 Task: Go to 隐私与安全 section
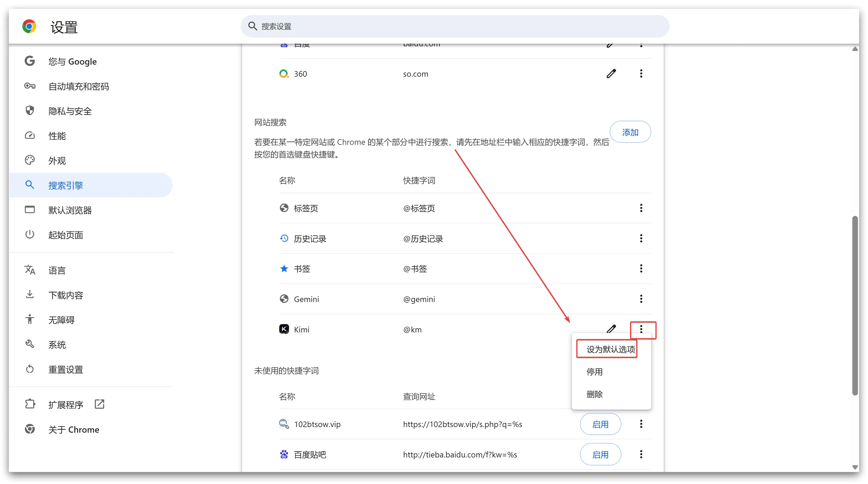91,111
